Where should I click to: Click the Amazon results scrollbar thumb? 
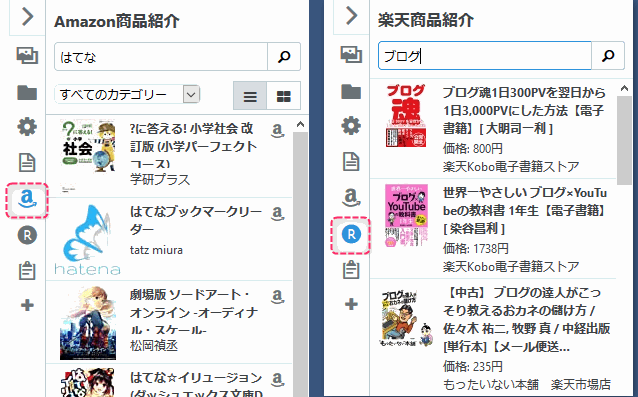[x=300, y=264]
